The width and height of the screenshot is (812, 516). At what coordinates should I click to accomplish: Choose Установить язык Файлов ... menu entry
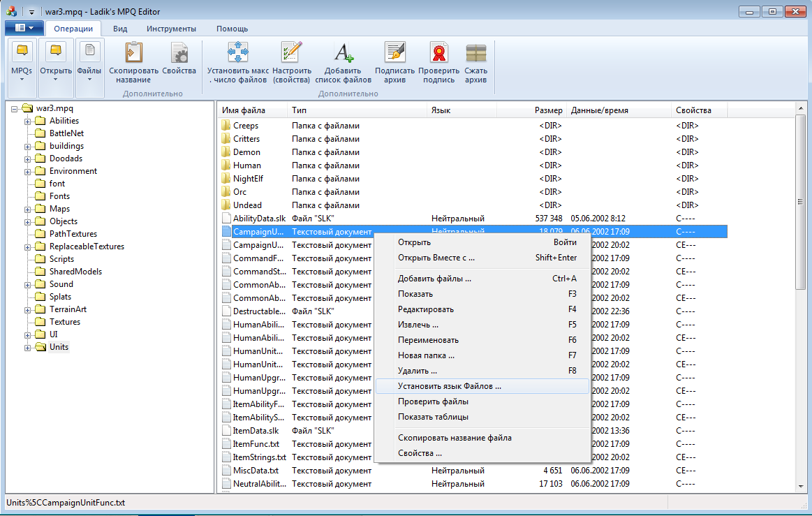482,386
